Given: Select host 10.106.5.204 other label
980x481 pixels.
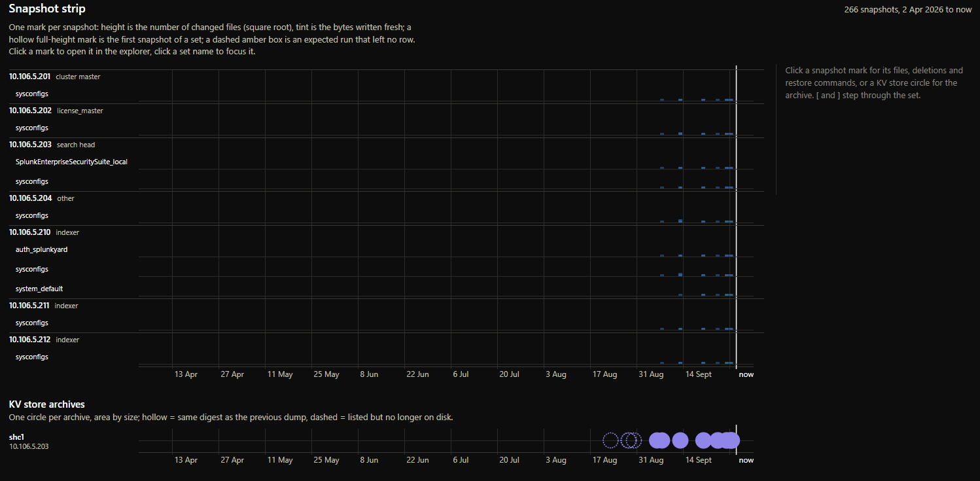Looking at the screenshot, I should pos(42,198).
